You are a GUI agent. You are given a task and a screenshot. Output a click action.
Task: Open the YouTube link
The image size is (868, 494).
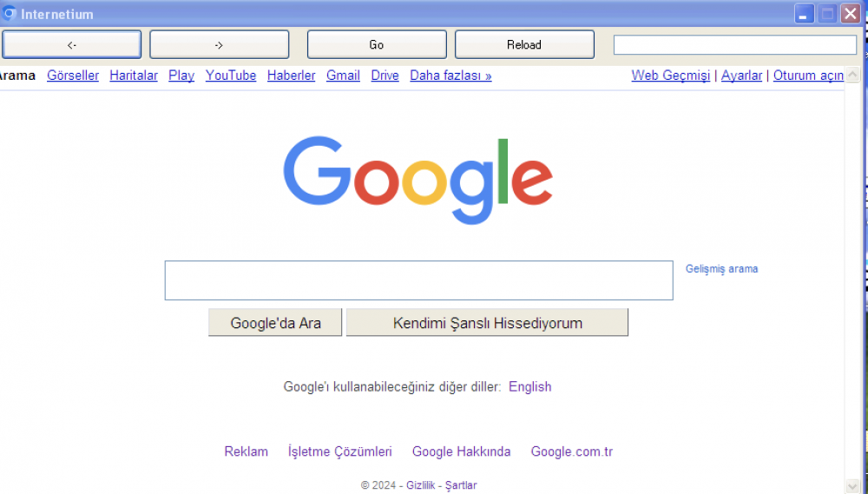tap(231, 76)
